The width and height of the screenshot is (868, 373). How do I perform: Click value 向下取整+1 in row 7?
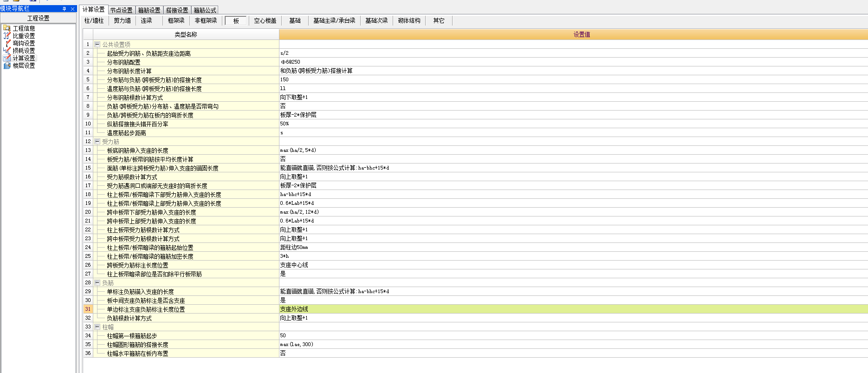click(574, 98)
